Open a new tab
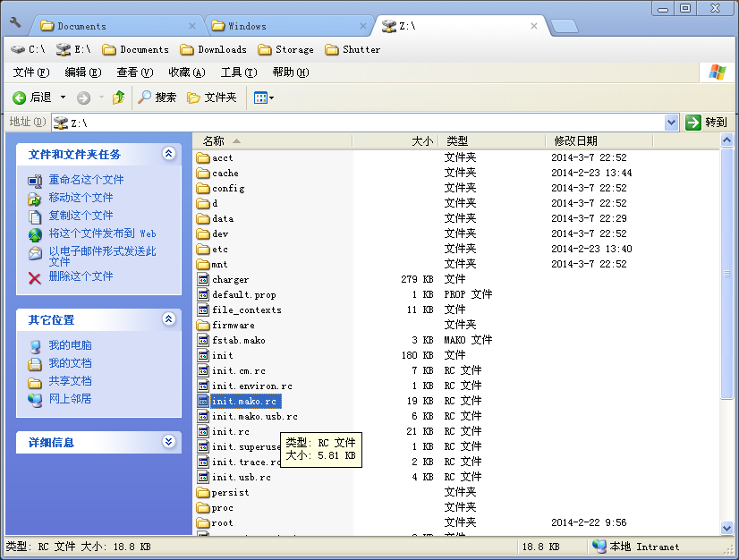The width and height of the screenshot is (739, 560). [565, 27]
